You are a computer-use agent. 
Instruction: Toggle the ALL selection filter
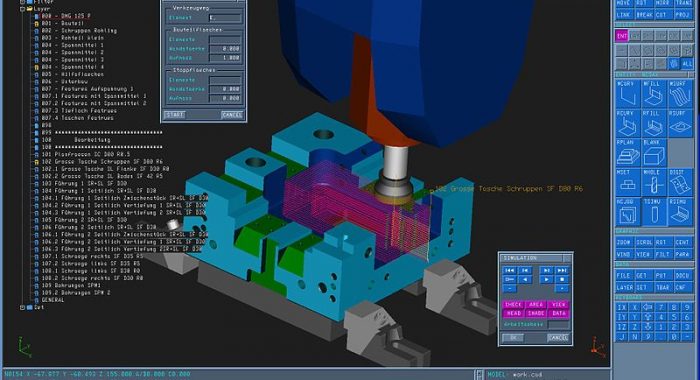click(687, 63)
